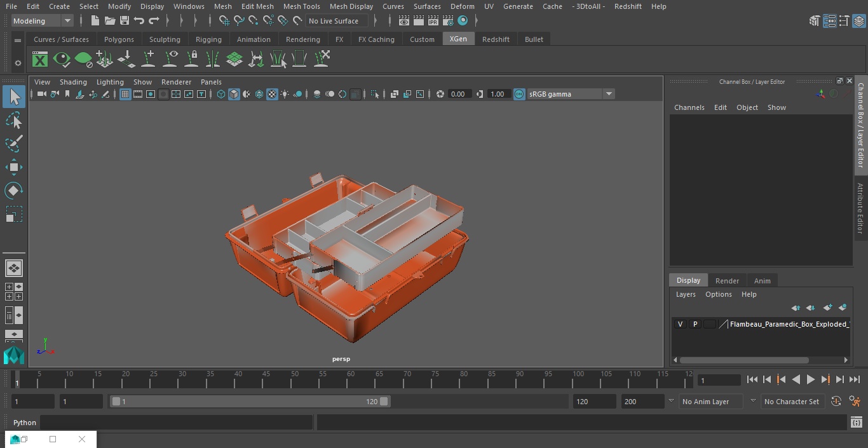Toggle the layer playback P box

[695, 324]
